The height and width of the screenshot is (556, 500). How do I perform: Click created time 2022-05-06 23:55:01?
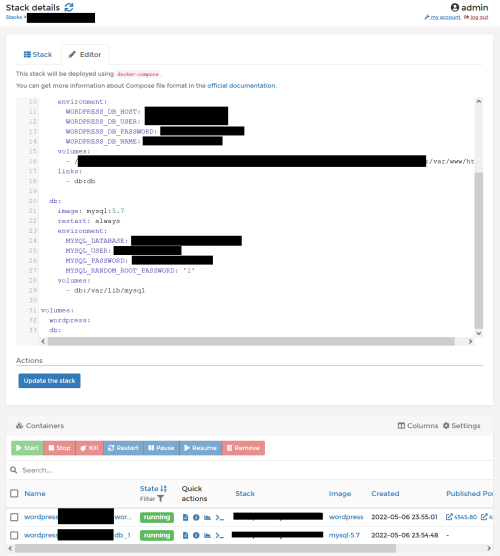point(404,517)
